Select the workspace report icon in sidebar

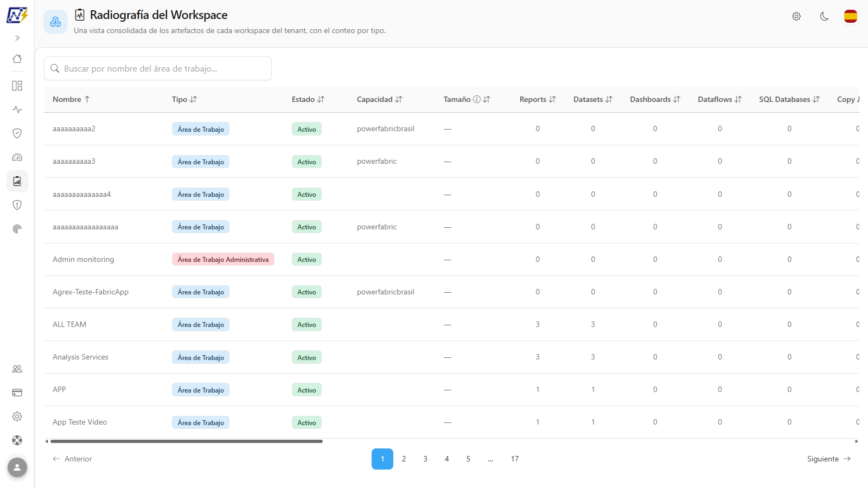coord(17,181)
